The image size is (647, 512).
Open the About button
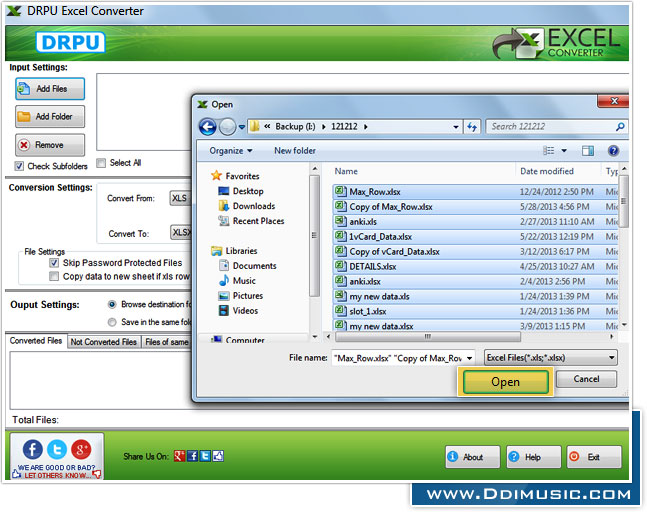(472, 457)
